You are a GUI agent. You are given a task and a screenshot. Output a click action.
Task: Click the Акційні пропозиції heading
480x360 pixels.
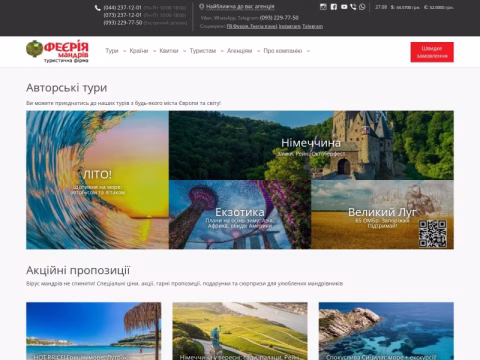click(78, 270)
